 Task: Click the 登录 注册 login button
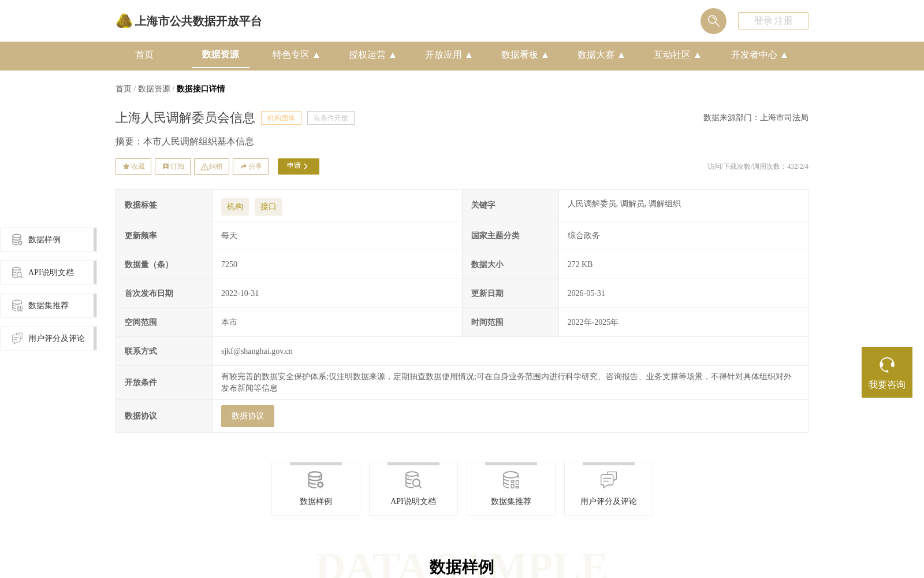click(773, 21)
